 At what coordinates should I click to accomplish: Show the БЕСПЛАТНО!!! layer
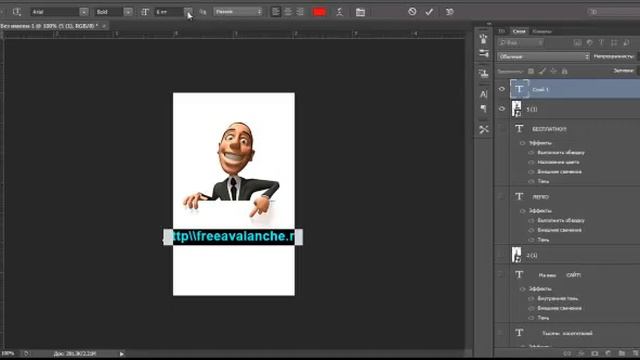pyautogui.click(x=502, y=129)
